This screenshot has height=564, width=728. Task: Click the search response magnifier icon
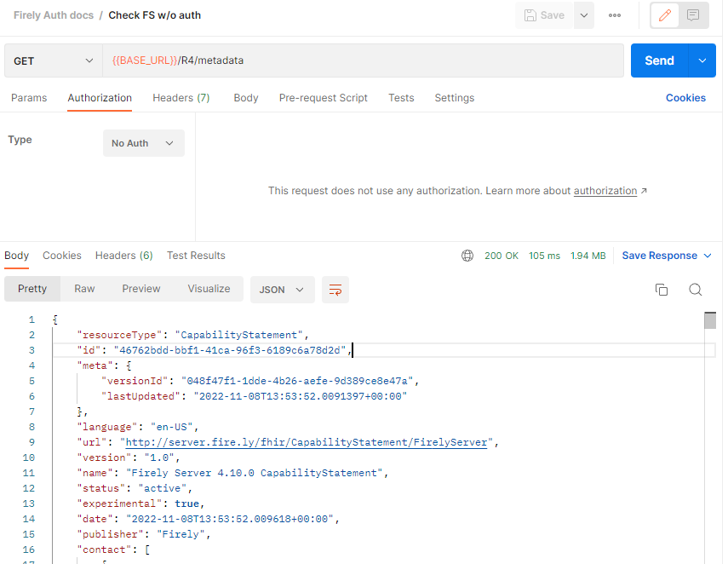[x=695, y=290]
